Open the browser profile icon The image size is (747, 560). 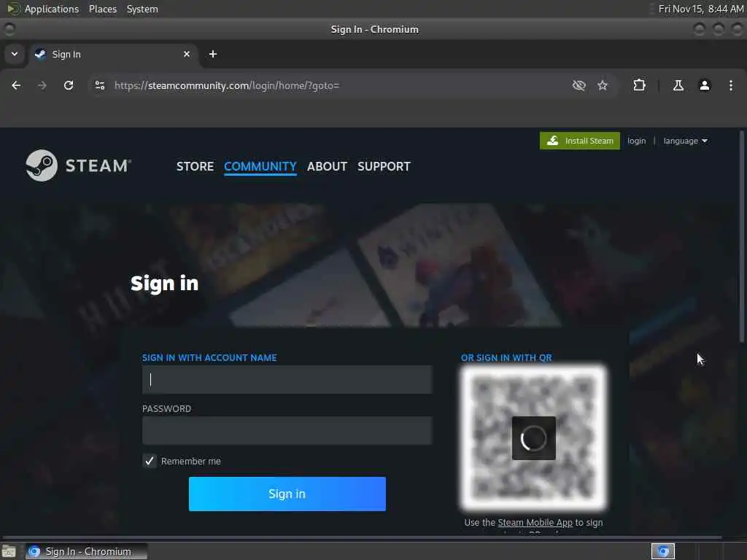705,85
